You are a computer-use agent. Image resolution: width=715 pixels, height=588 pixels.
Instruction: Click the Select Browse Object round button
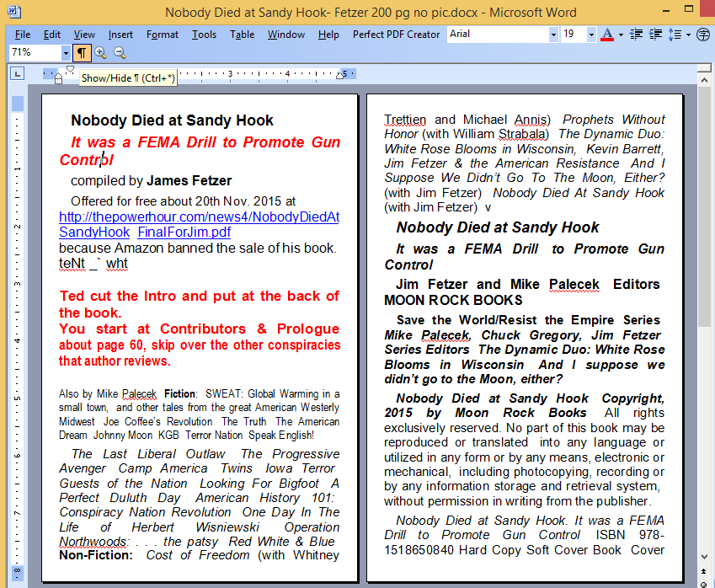(x=705, y=585)
